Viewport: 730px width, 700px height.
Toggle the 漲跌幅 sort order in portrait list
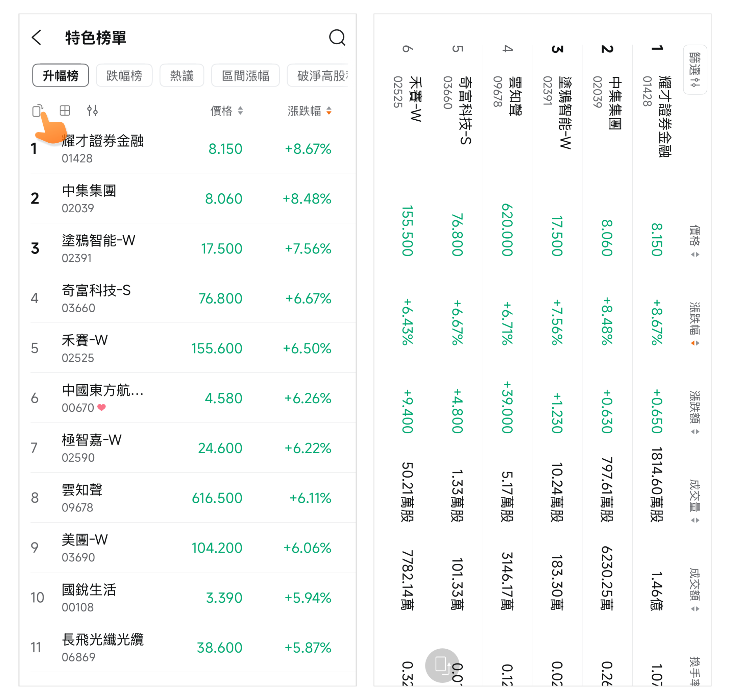pyautogui.click(x=309, y=111)
